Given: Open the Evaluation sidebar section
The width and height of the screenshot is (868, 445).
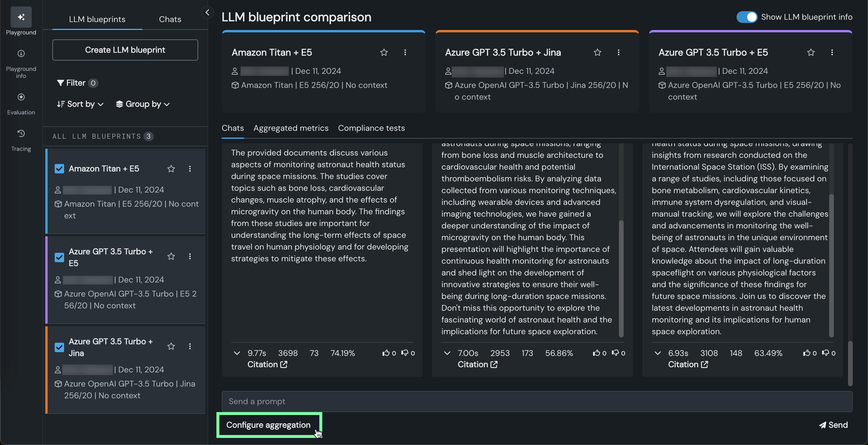Looking at the screenshot, I should click(x=21, y=97).
